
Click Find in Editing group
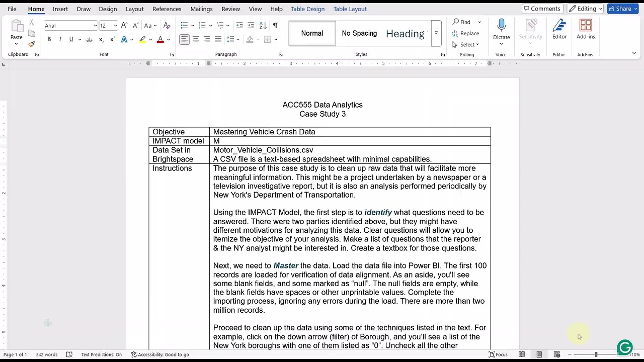coord(461,22)
